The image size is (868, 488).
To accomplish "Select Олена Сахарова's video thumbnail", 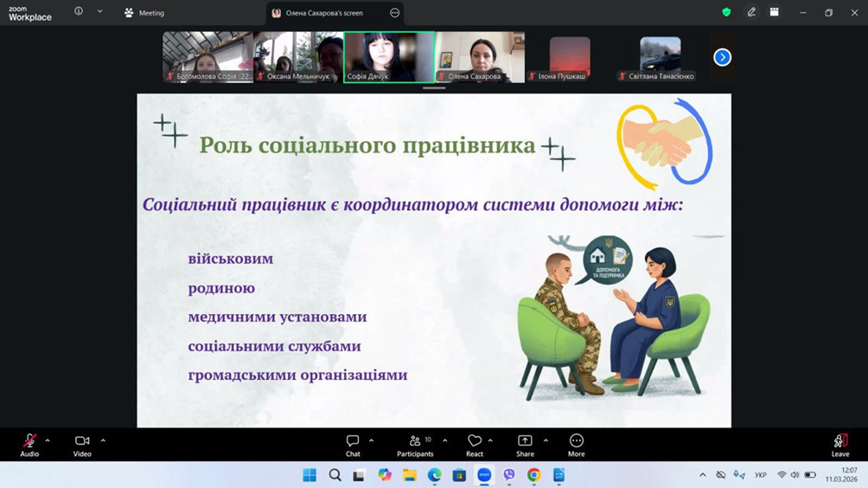I will point(479,56).
